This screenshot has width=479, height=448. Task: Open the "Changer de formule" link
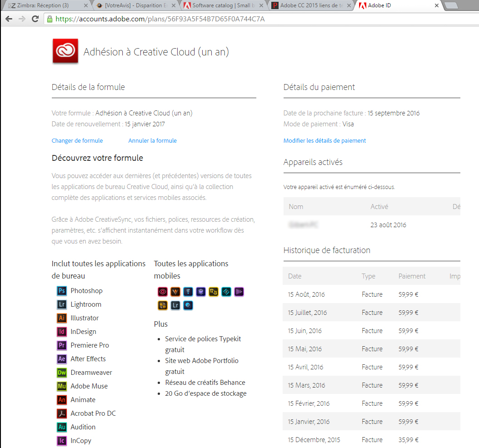77,141
